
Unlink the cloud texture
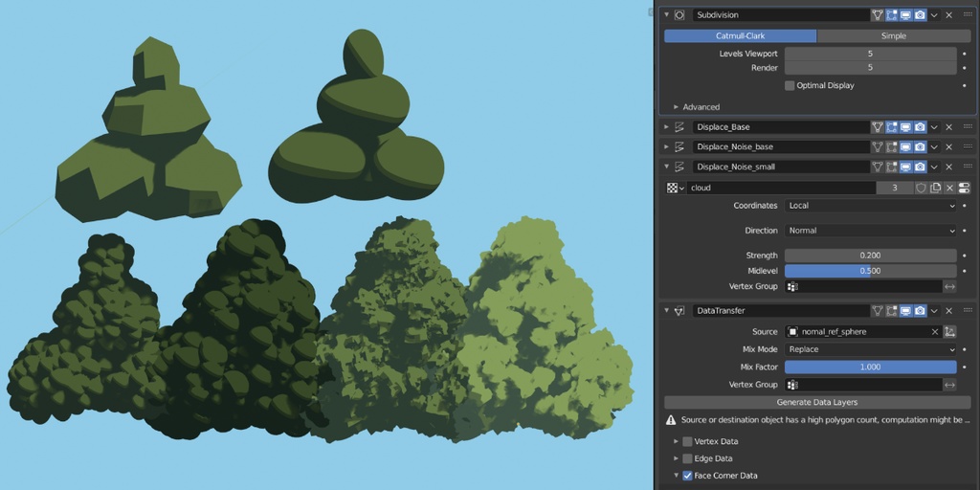tap(949, 188)
